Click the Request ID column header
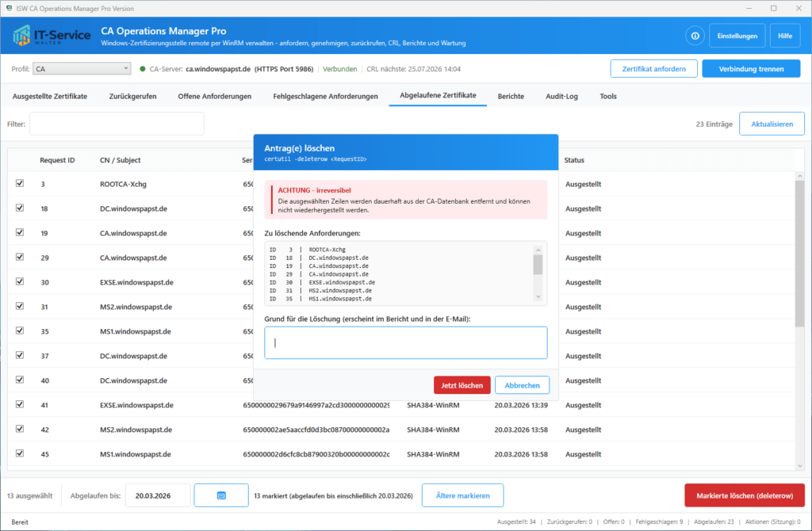The height and width of the screenshot is (531, 812). coord(57,160)
